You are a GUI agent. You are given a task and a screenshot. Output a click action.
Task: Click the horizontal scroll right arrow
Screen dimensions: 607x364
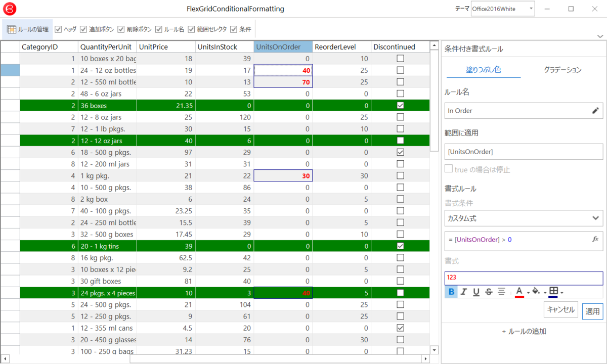[425, 359]
